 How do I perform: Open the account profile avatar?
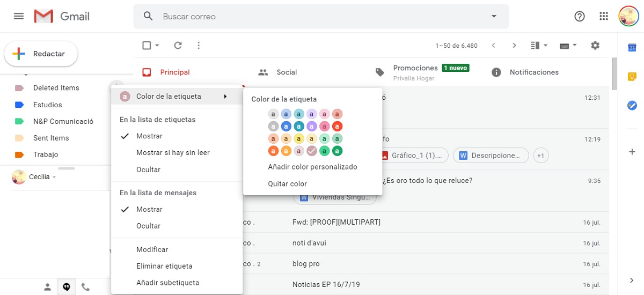628,16
